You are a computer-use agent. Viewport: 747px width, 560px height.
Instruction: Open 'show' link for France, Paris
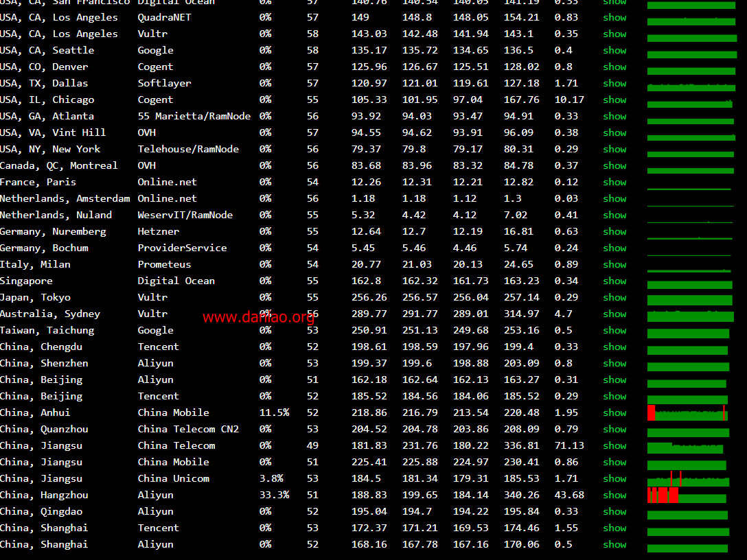coord(614,183)
